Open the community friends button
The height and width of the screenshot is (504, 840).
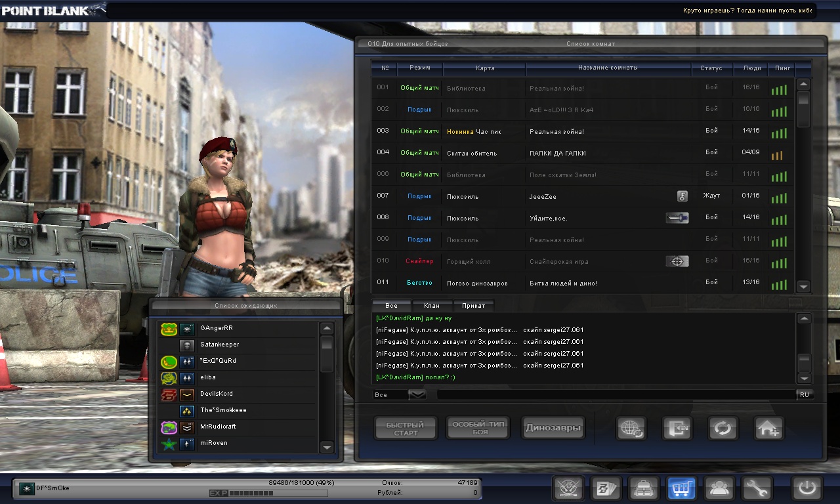click(719, 488)
